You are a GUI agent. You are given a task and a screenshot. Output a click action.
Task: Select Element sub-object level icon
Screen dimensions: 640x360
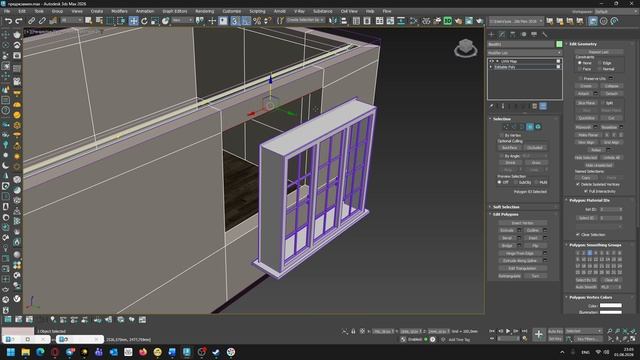(x=538, y=127)
